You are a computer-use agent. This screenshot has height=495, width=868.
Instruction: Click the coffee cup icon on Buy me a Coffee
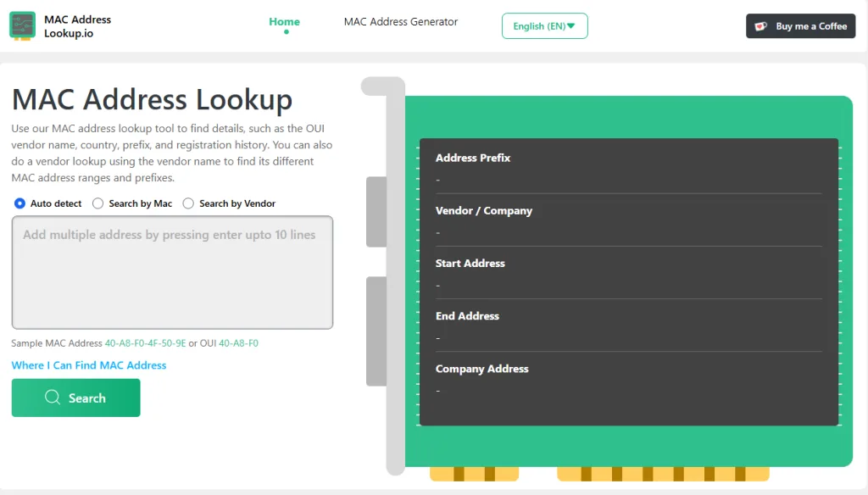(761, 26)
